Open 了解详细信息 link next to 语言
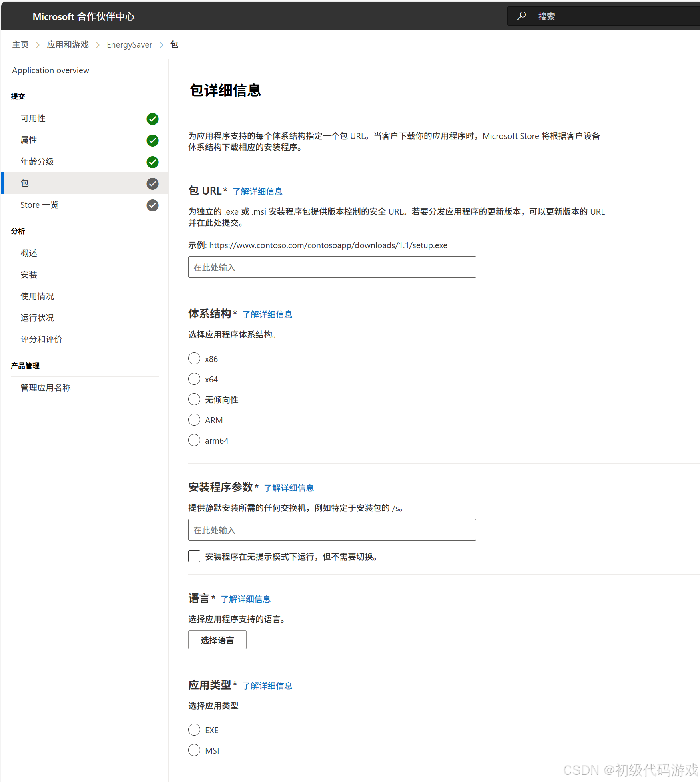This screenshot has height=782, width=700. (x=245, y=599)
